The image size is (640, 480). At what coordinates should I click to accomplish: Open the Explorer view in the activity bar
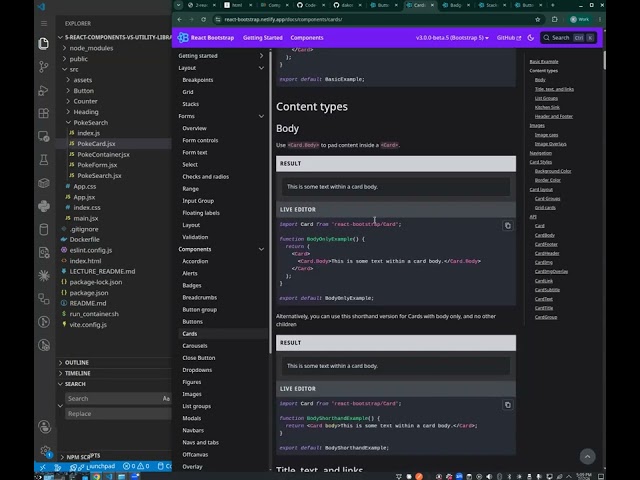(44, 43)
